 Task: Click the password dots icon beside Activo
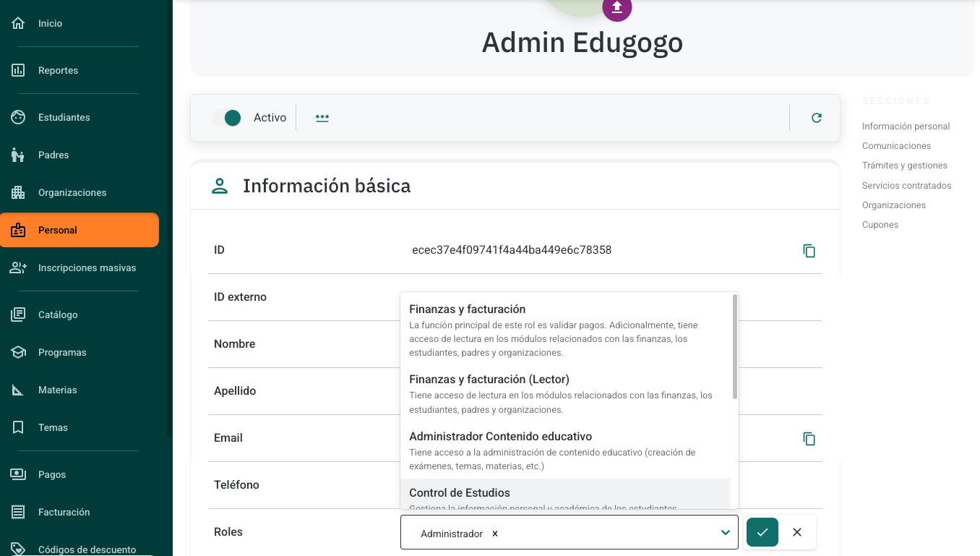322,118
